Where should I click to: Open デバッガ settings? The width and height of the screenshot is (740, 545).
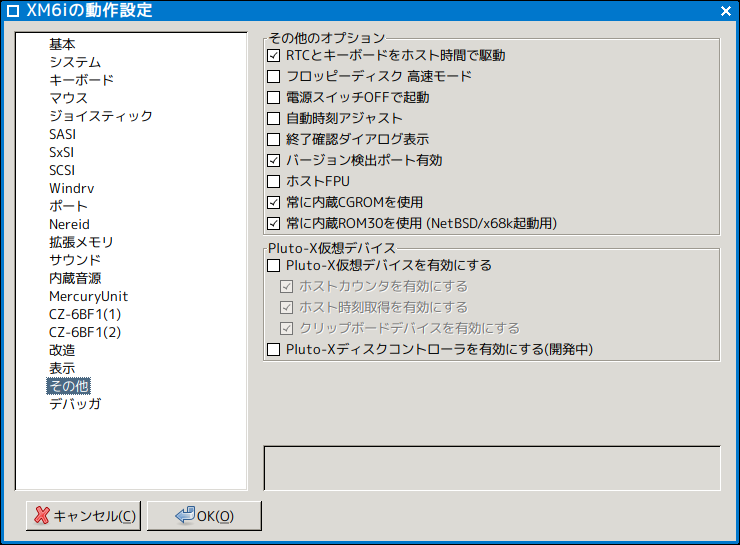point(75,404)
